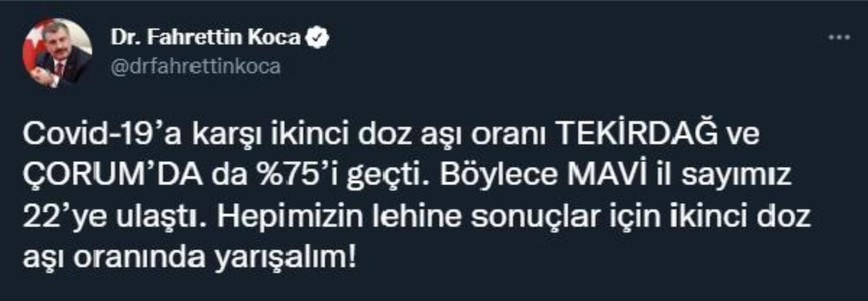Click the blue verified badge icon

tap(317, 37)
